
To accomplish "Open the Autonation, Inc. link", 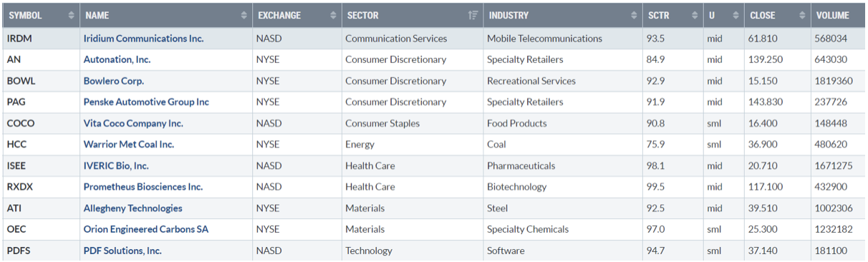I will (117, 59).
